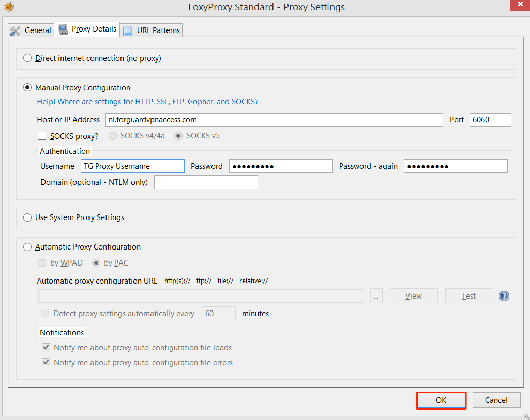Select the Proxy Details tab
Viewport: 530px width, 420px height.
87,29
